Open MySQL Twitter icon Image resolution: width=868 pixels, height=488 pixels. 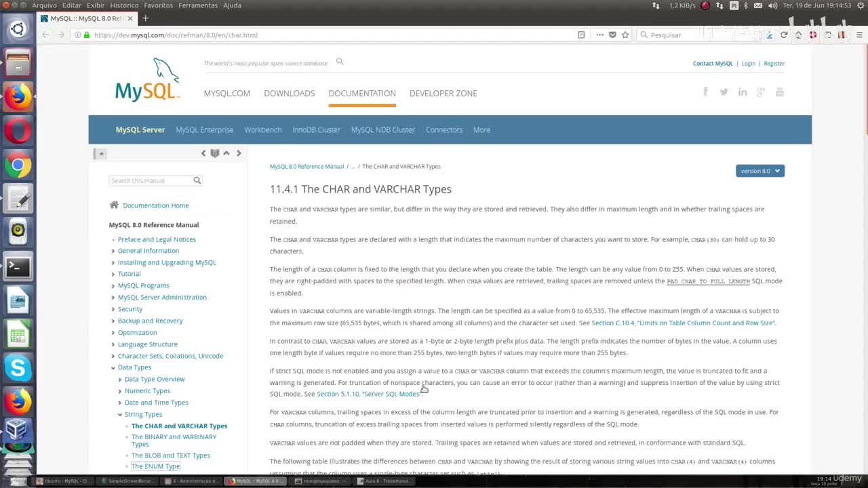724,92
